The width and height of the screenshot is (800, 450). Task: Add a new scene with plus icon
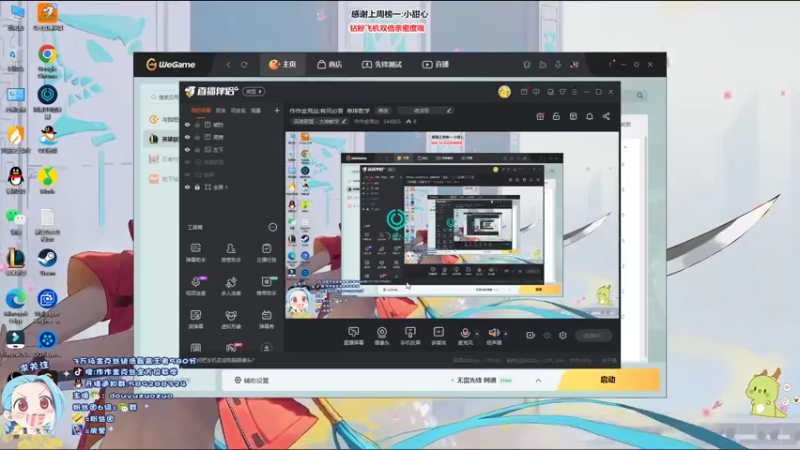click(x=277, y=110)
